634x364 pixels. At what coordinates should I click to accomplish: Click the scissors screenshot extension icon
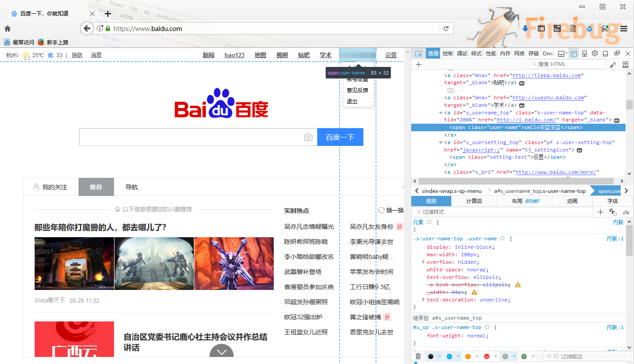605,28
